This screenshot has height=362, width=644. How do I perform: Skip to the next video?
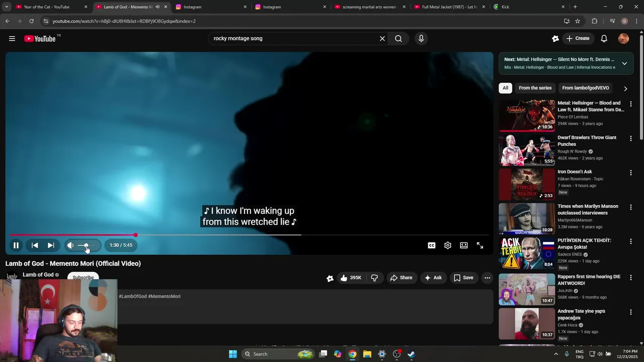(51, 245)
